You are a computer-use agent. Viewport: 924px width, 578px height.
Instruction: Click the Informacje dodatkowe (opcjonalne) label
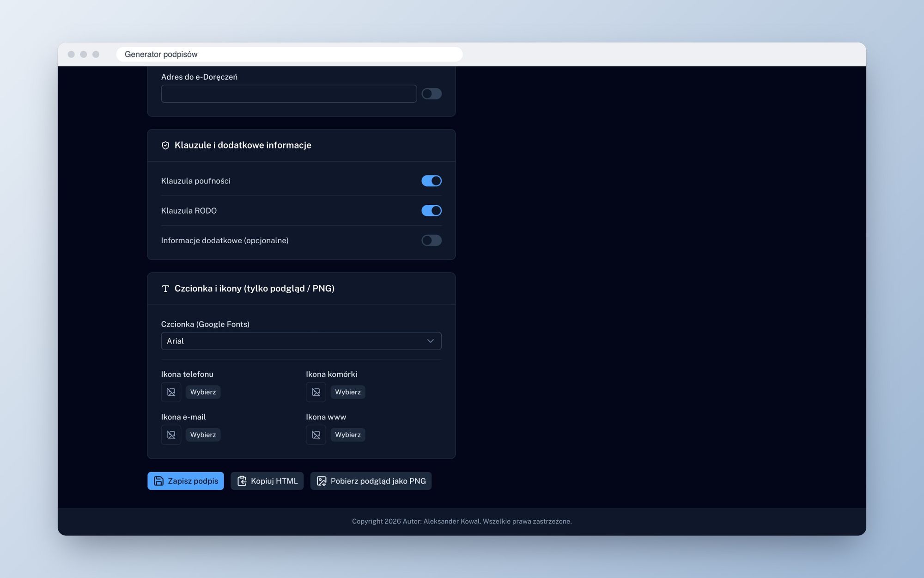pos(225,240)
